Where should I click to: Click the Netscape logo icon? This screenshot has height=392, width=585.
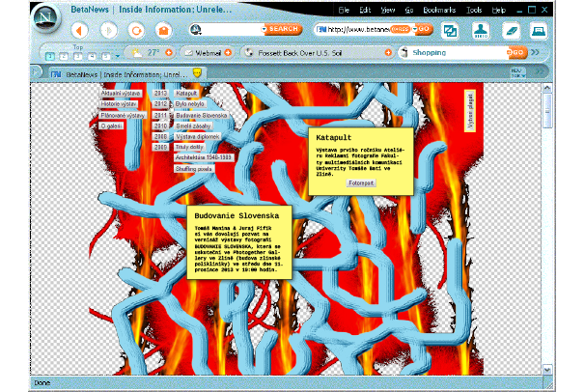[x=20, y=18]
